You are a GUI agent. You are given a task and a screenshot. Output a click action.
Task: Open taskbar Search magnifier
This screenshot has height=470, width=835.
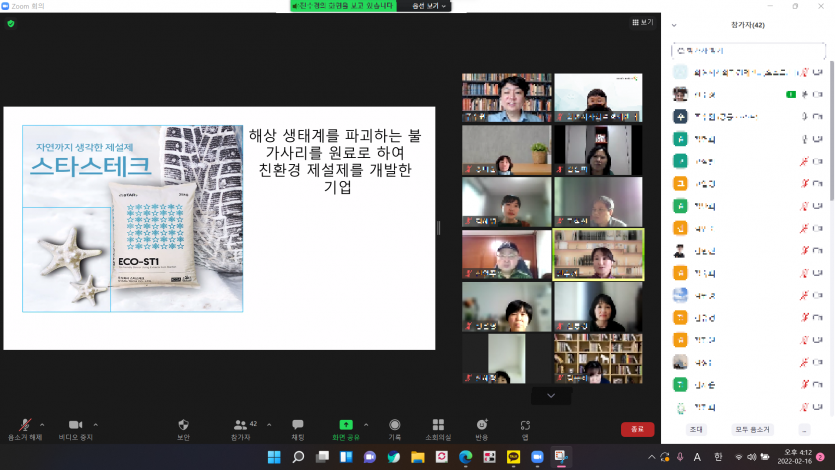click(x=298, y=457)
